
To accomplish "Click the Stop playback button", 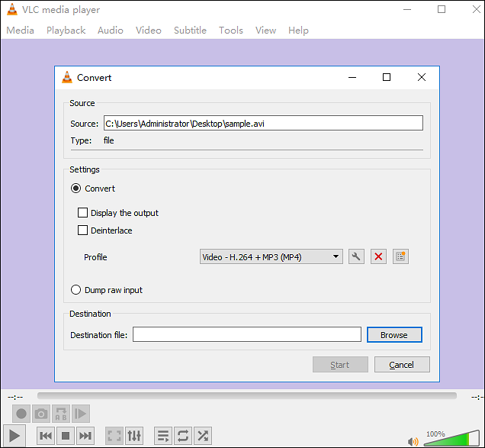I will coord(66,436).
